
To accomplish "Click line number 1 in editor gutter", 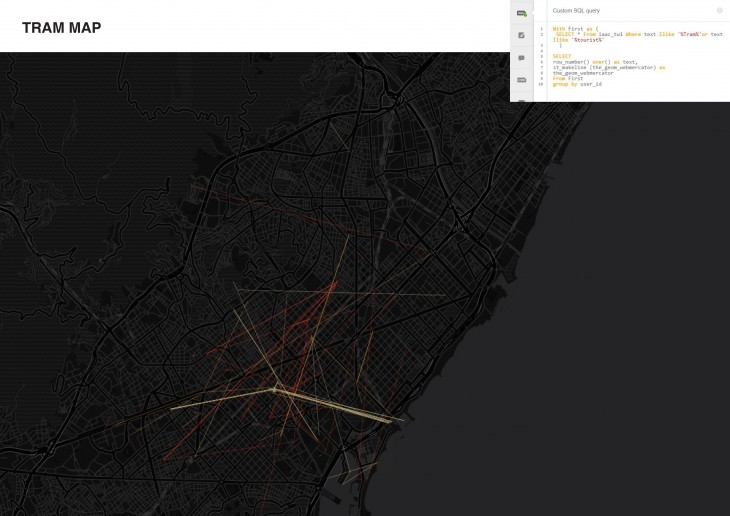I will tap(541, 29).
